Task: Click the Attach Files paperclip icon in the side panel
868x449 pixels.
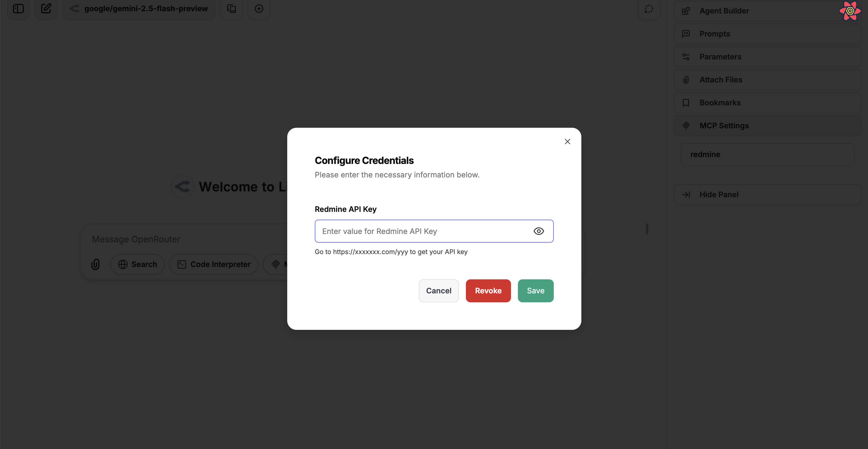Action: tap(686, 80)
